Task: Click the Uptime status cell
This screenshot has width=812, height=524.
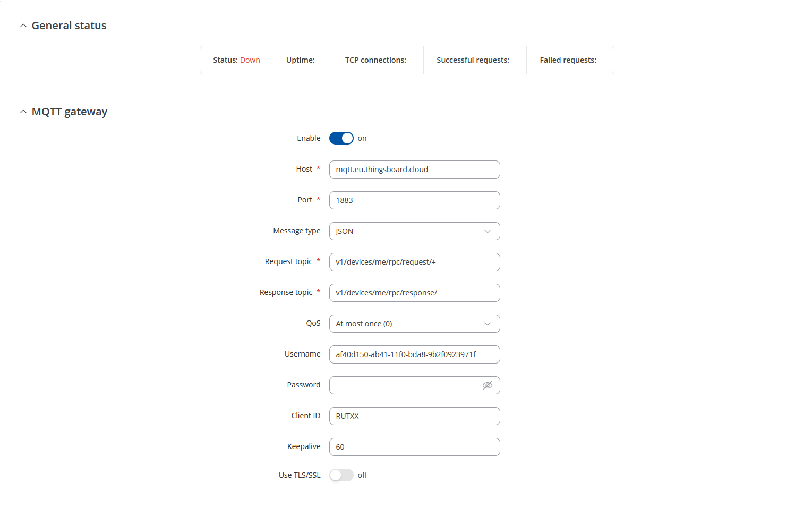Action: tap(302, 60)
